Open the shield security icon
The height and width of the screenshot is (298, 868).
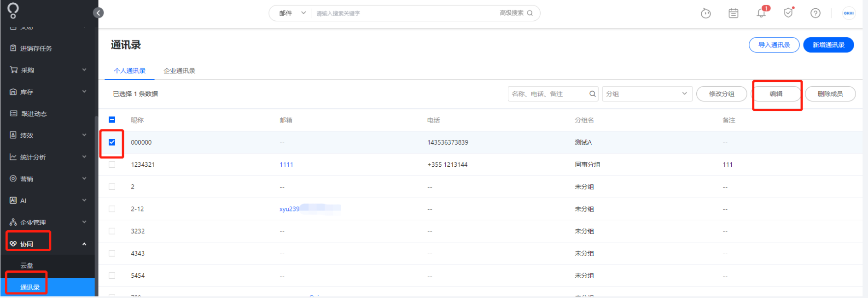tap(789, 12)
